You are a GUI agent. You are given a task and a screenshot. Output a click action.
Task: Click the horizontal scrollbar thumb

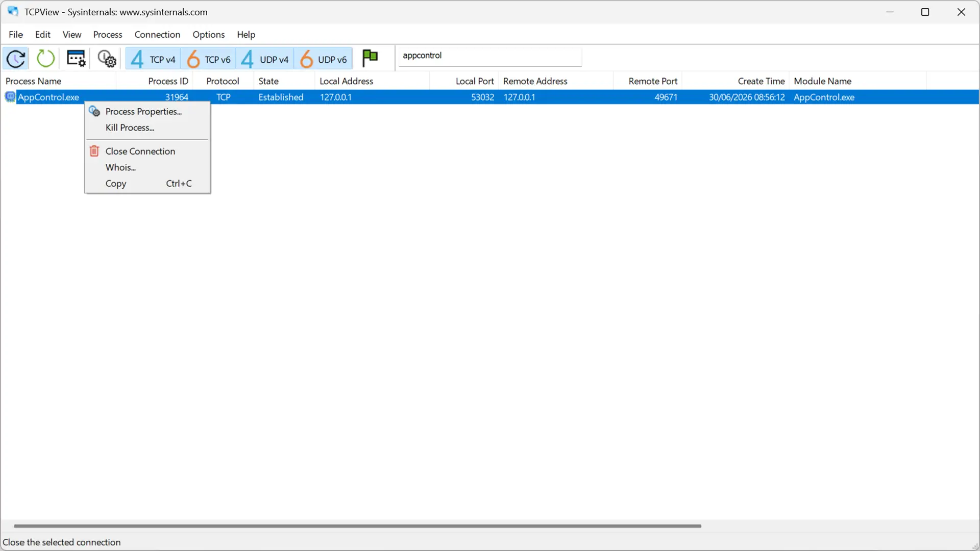[x=357, y=525]
